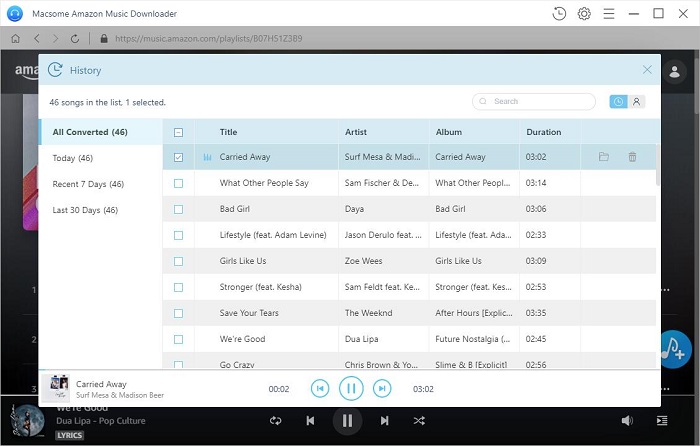Click the 03:14 duration cell
The width and height of the screenshot is (700, 446).
[536, 183]
